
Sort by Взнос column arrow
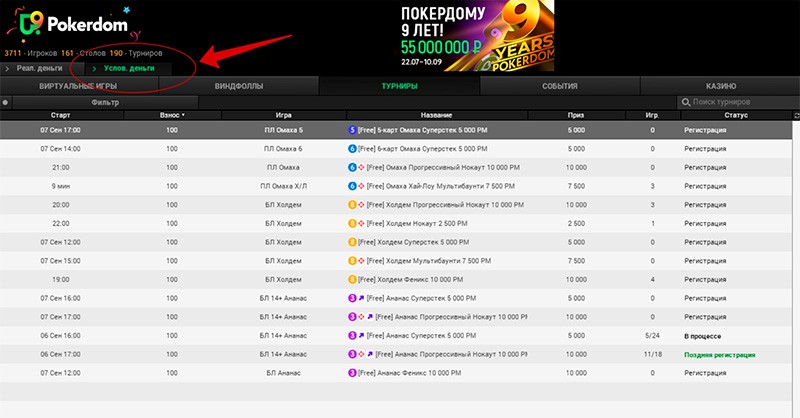(x=183, y=116)
